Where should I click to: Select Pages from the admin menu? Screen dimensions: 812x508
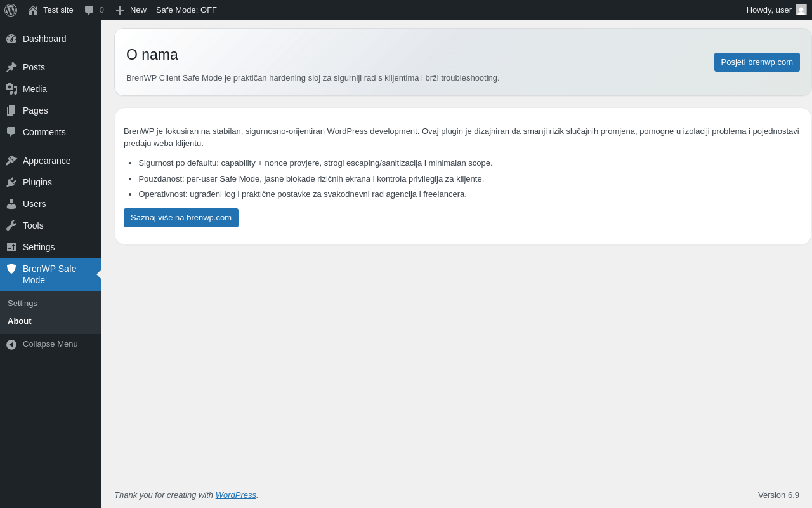click(36, 110)
